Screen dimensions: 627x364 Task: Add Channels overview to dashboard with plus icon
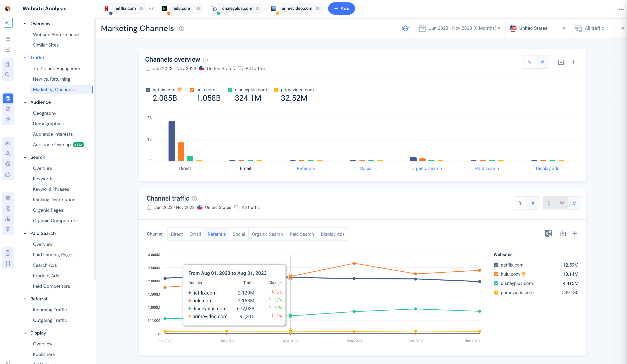tap(573, 62)
